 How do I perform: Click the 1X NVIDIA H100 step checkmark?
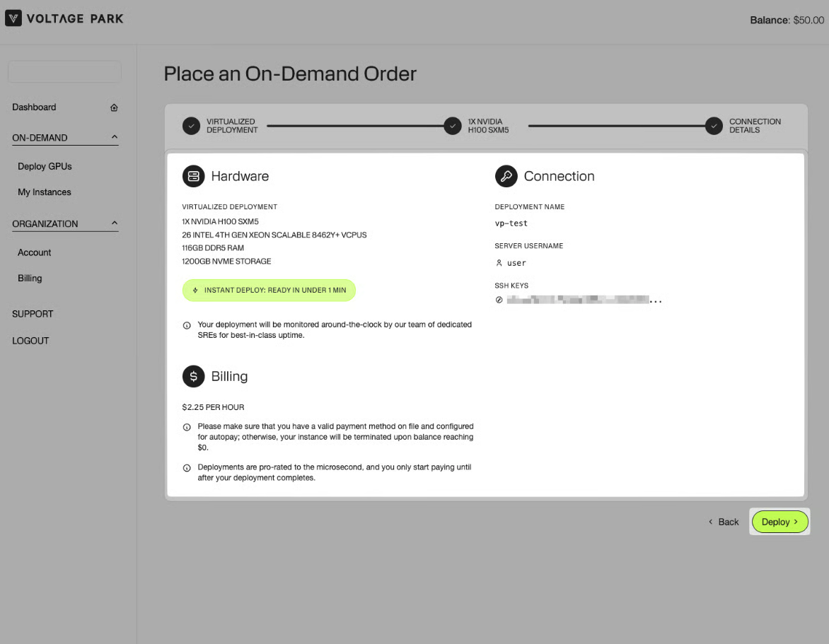(x=453, y=126)
